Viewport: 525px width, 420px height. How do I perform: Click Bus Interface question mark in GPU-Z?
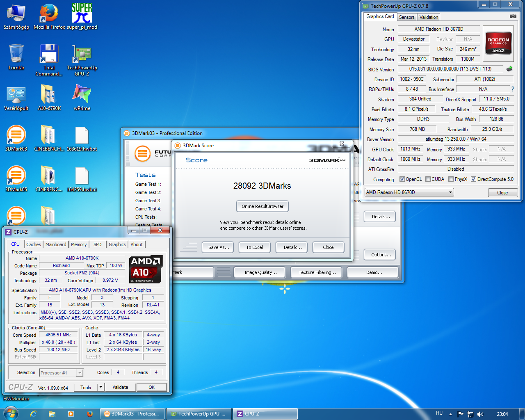point(512,89)
